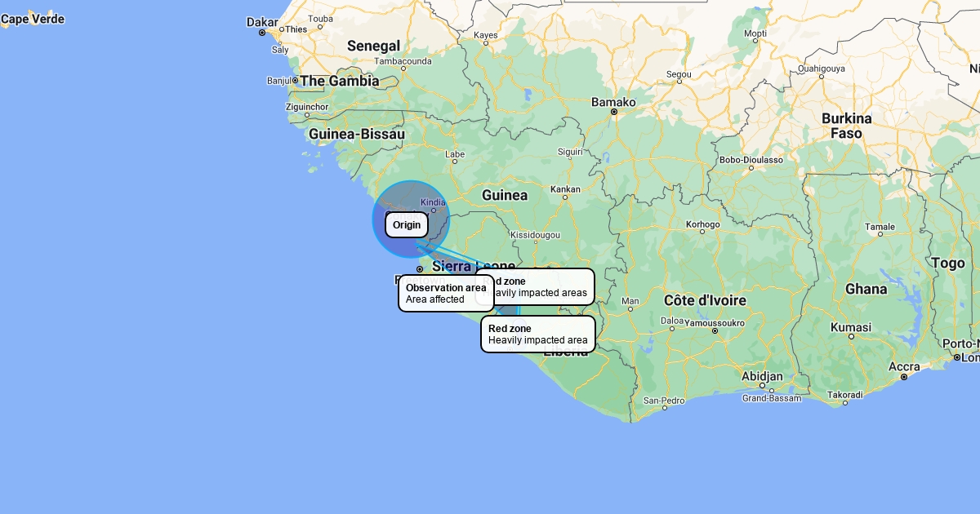
Task: Select the Kindia city label
Action: coord(433,202)
